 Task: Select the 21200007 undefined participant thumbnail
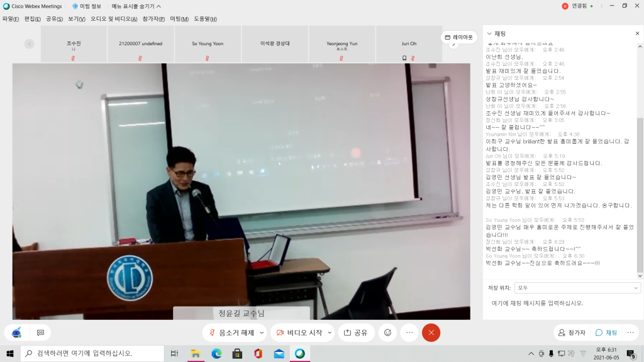[x=140, y=44]
